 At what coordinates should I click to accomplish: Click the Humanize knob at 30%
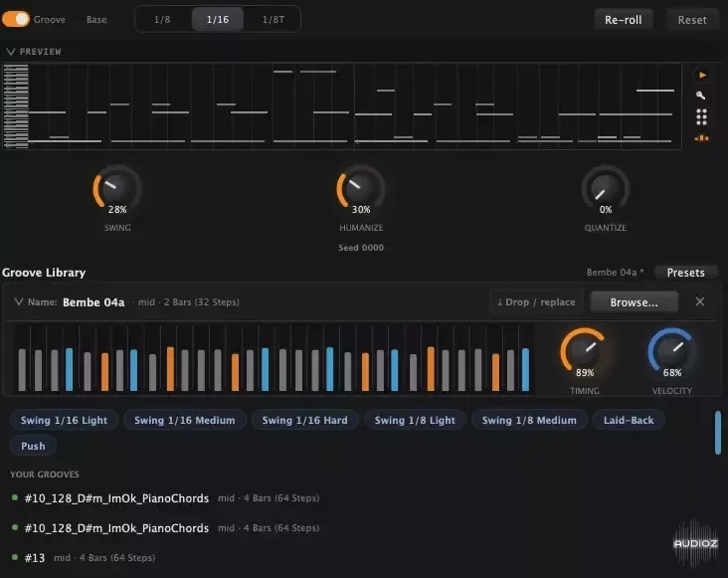click(x=361, y=188)
